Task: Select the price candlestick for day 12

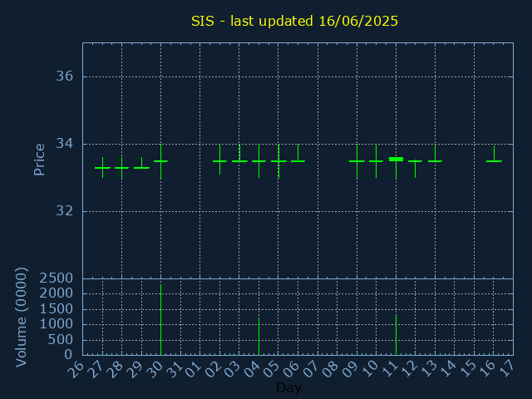Action: [x=416, y=161]
